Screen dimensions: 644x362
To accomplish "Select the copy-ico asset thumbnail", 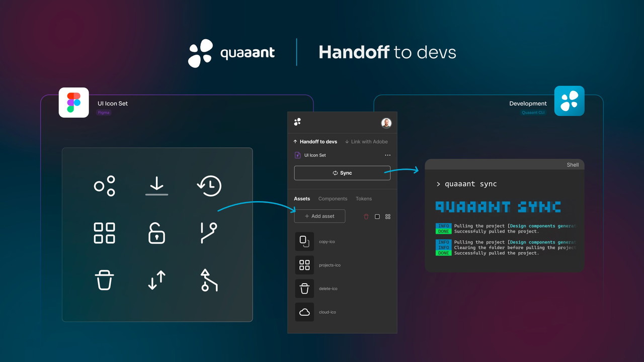I will point(304,241).
